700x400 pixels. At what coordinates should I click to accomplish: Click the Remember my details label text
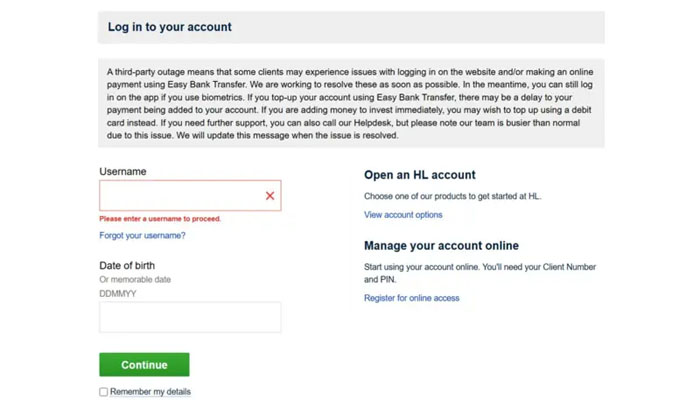tap(150, 392)
